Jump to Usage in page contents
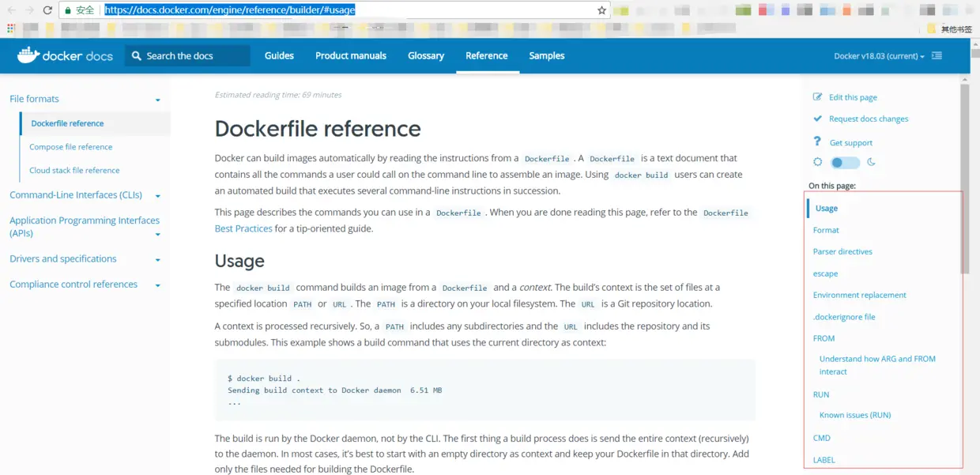This screenshot has height=475, width=980. (827, 209)
